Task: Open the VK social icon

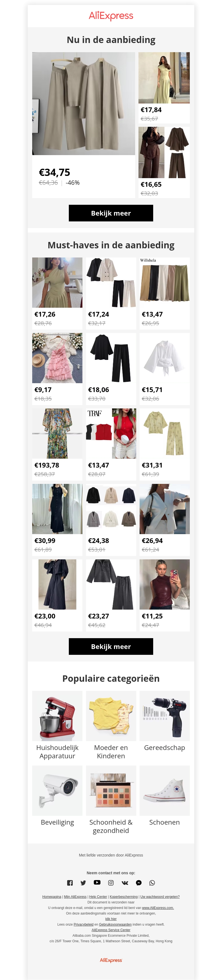Action: (x=125, y=883)
